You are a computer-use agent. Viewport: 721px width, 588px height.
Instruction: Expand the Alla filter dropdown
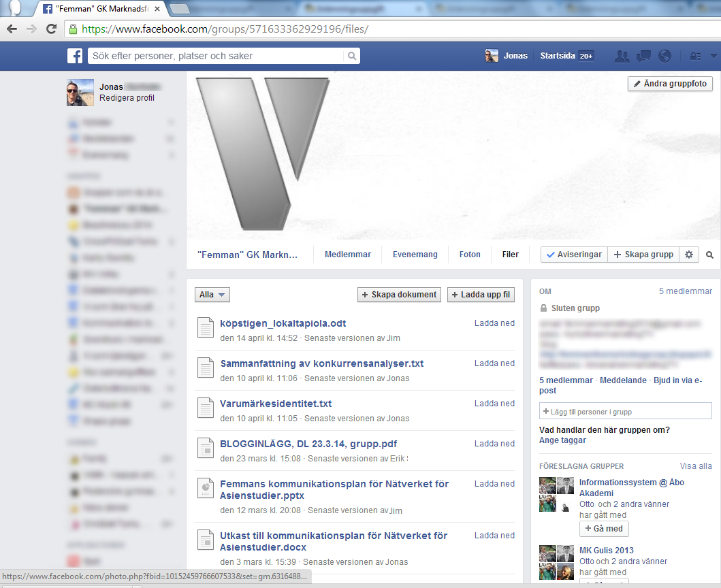click(212, 295)
